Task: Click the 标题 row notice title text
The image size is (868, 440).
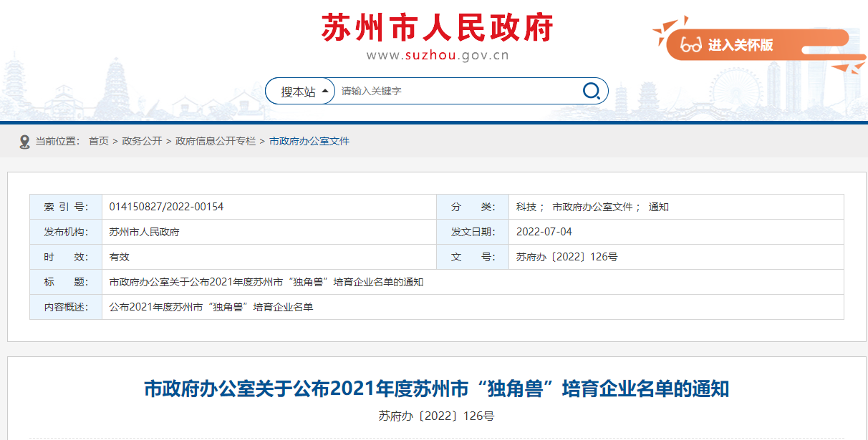Action: coord(266,282)
